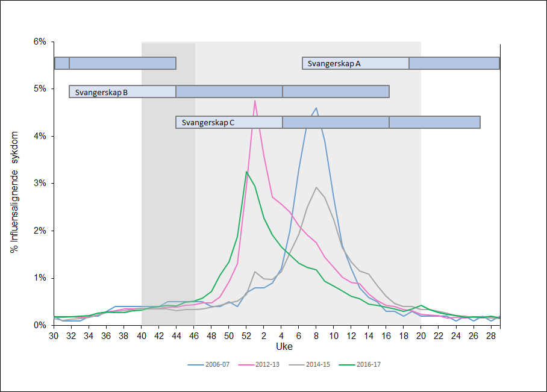This screenshot has width=547, height=392.
Task: Click the Svangerskap B labeled bar segment
Action: [122, 92]
